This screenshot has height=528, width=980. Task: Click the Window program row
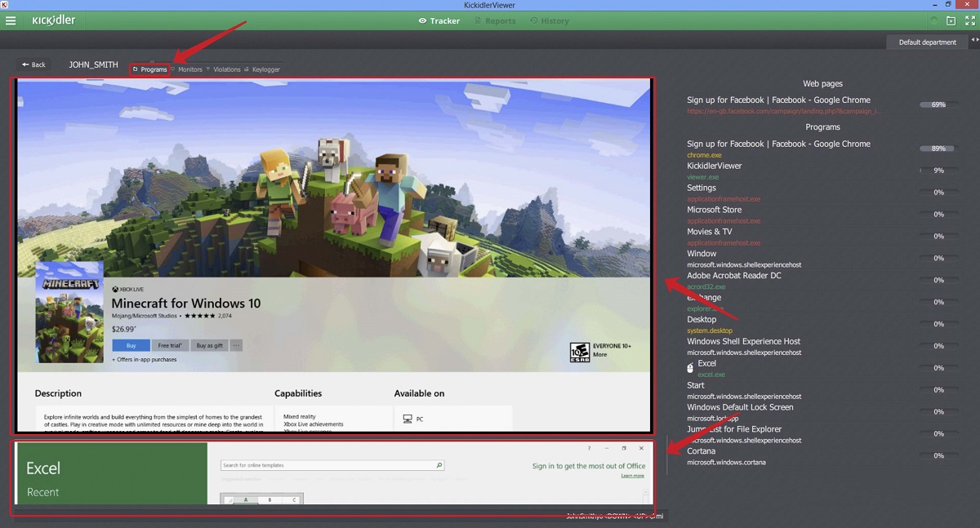822,259
